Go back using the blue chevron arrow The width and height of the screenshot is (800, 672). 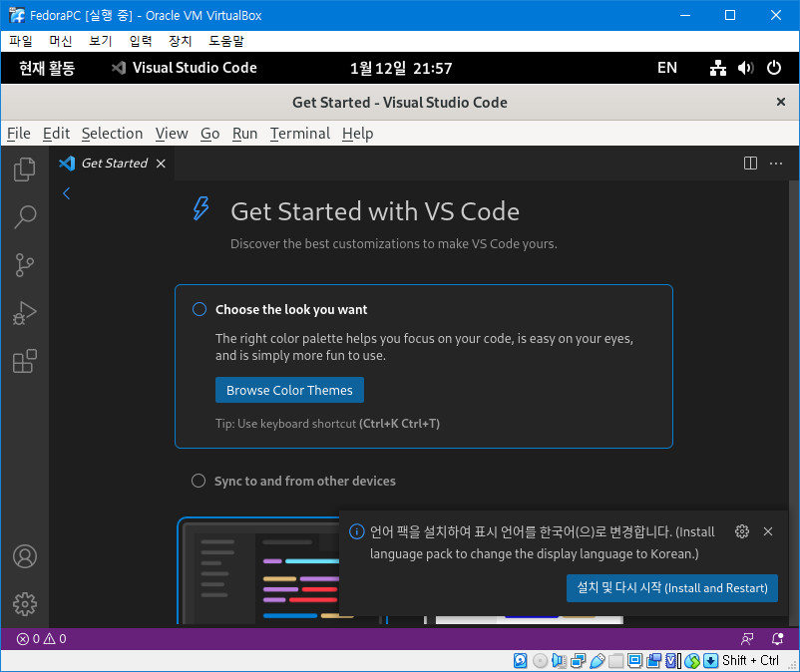(x=66, y=193)
